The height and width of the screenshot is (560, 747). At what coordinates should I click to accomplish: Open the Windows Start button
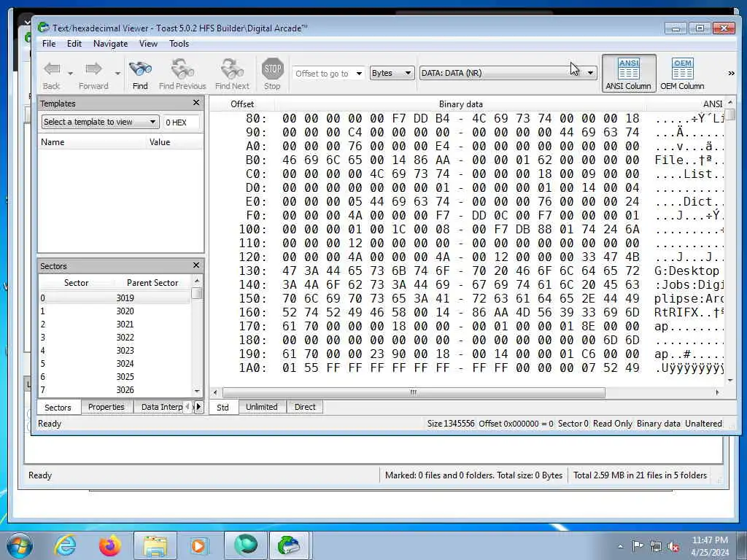point(20,545)
